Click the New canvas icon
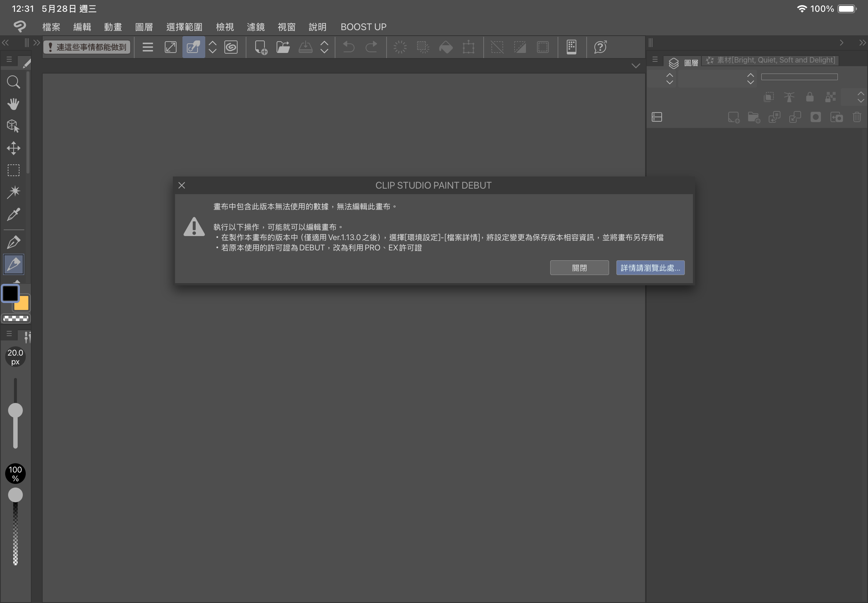The width and height of the screenshot is (868, 603). pos(261,47)
